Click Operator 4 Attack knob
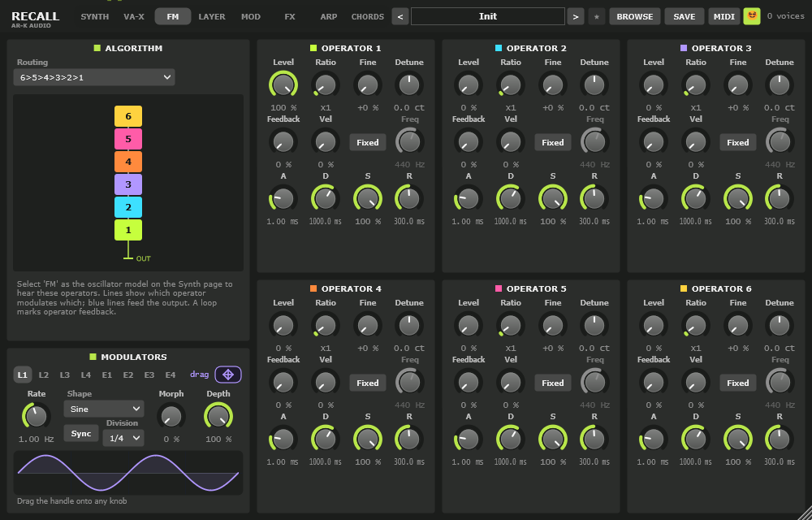 [283, 439]
